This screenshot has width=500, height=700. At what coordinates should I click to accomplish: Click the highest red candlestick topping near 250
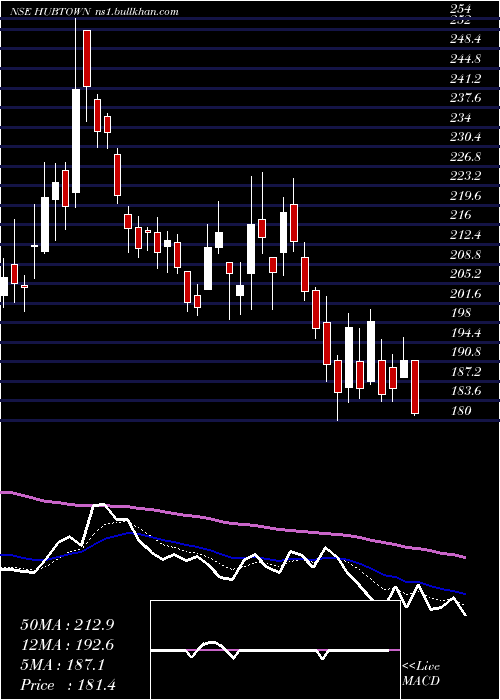point(87,58)
